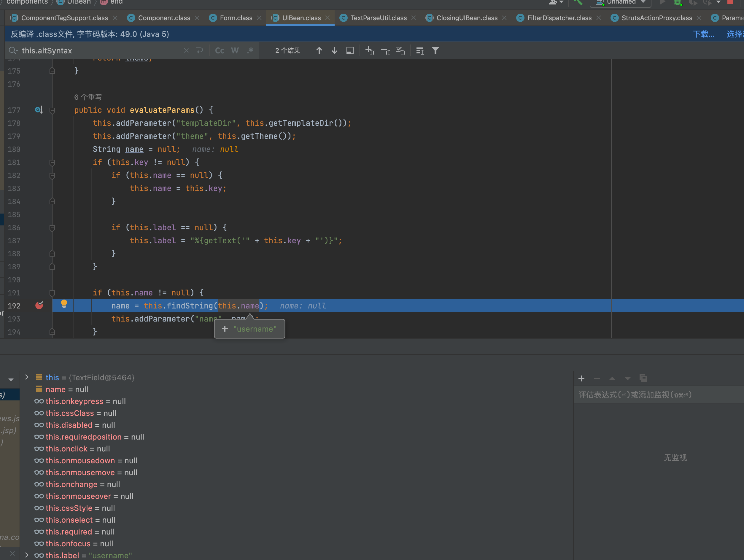
Task: Collapse the if block fold at line 182
Action: [x=52, y=176]
